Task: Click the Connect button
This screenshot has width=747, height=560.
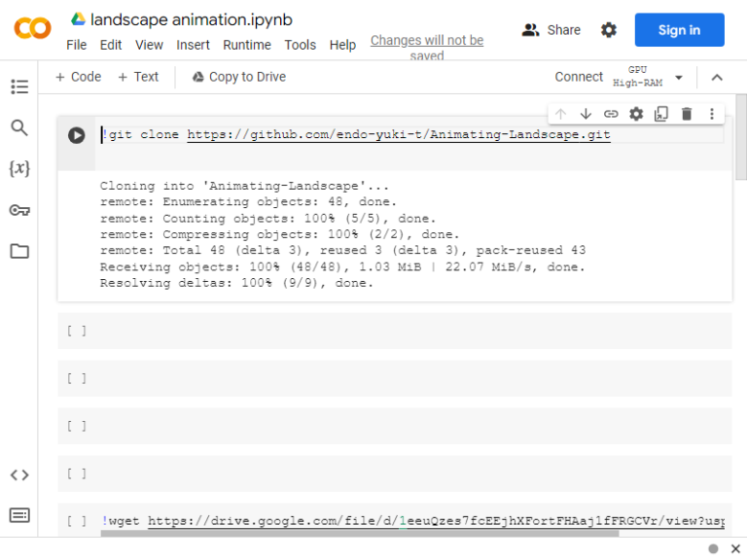Action: point(579,77)
